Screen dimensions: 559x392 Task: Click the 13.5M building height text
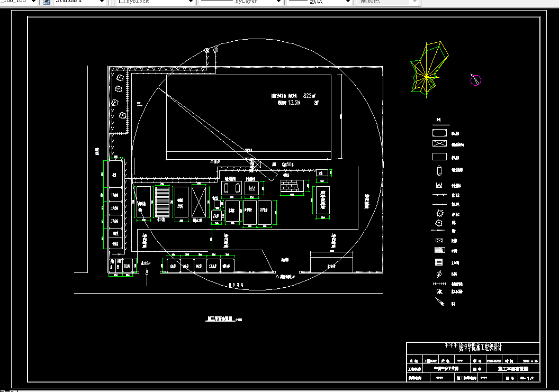294,103
